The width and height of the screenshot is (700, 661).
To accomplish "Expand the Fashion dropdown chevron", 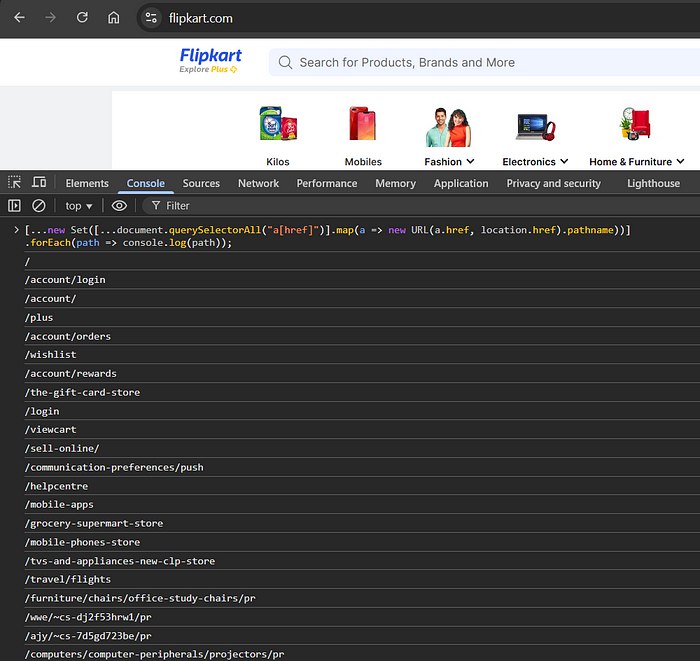I will (471, 162).
